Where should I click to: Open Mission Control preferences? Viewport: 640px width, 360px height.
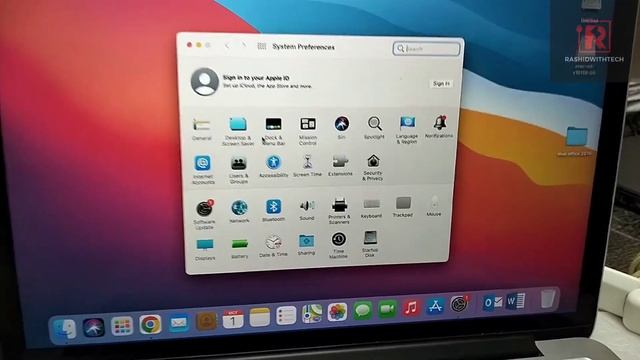(308, 124)
